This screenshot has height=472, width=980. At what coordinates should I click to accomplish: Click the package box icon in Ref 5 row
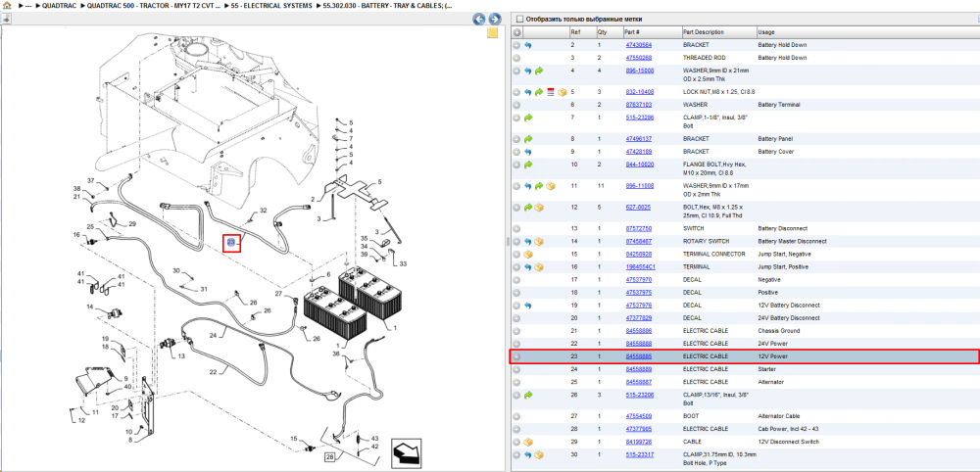[562, 92]
